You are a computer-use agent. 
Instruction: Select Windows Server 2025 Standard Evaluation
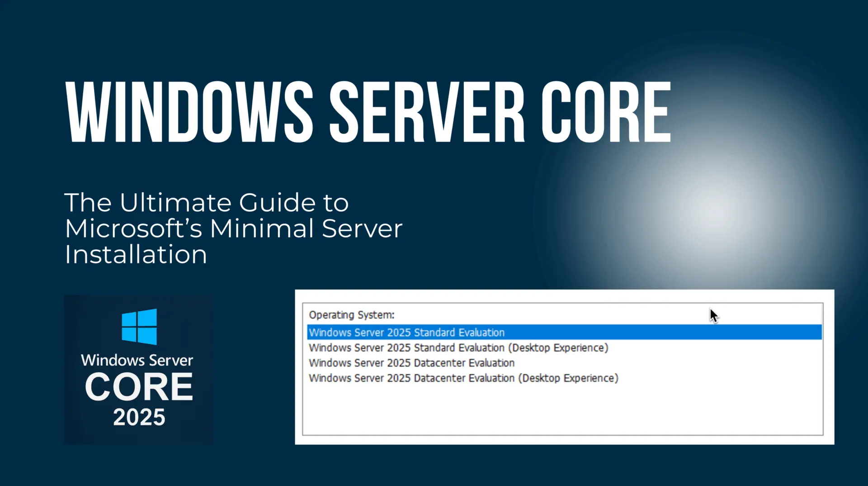(406, 332)
